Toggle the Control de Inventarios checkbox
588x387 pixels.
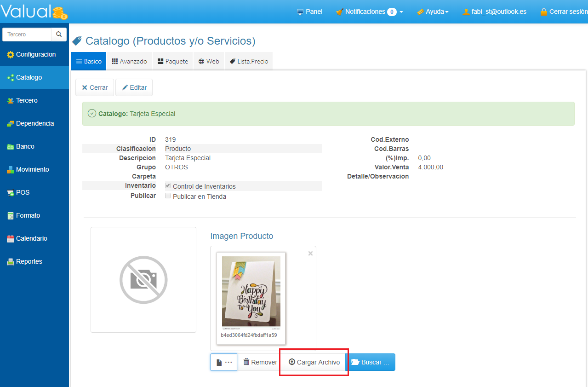pyautogui.click(x=168, y=185)
